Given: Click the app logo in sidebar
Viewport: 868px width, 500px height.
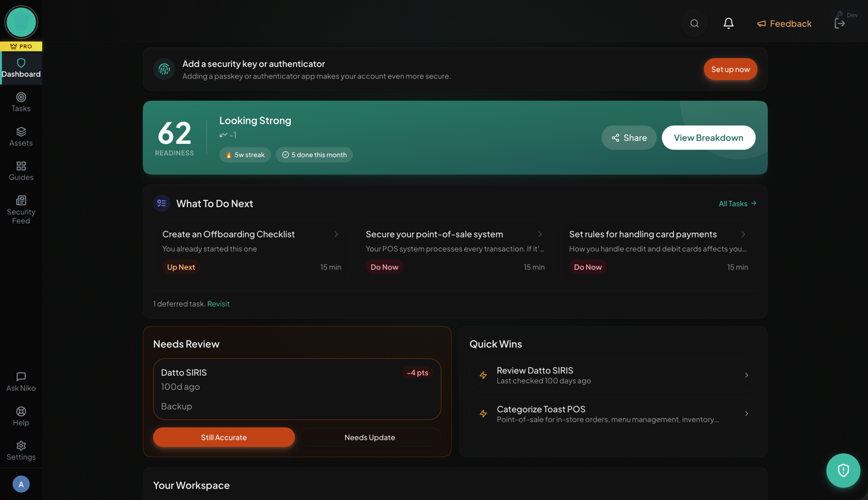Looking at the screenshot, I should click(x=21, y=22).
